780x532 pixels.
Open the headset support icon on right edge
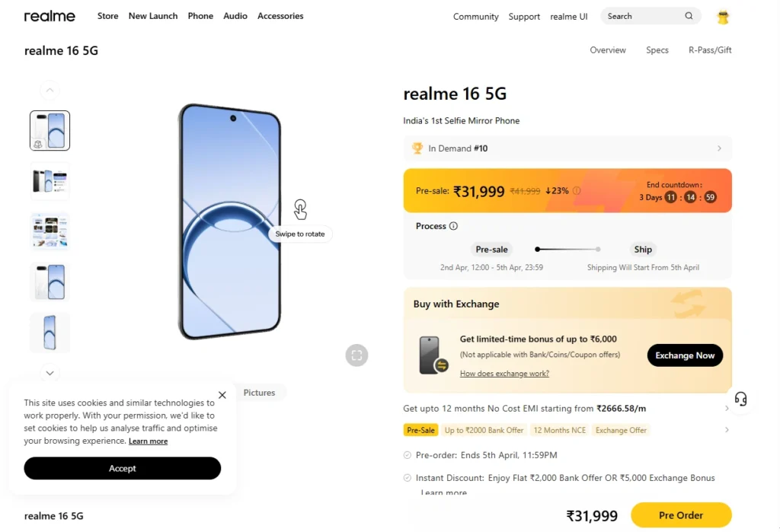740,399
